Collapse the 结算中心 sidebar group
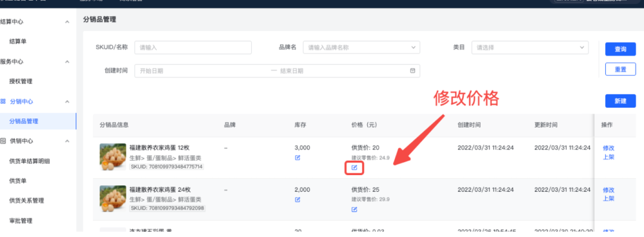Image resolution: width=644 pixels, height=237 pixels. [67, 21]
